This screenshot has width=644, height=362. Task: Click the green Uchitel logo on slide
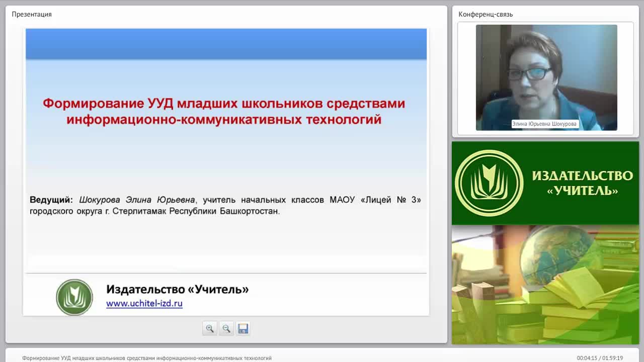point(74,297)
